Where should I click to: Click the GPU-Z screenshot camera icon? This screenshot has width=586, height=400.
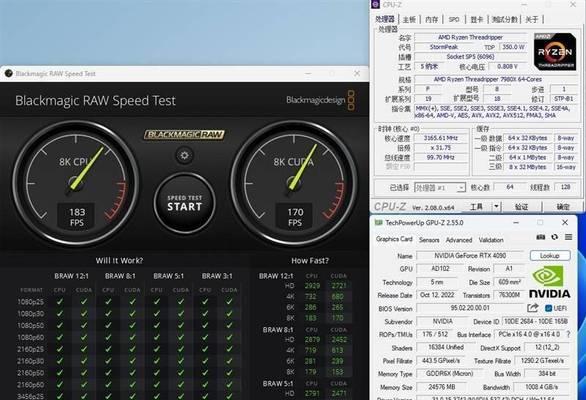pos(540,237)
